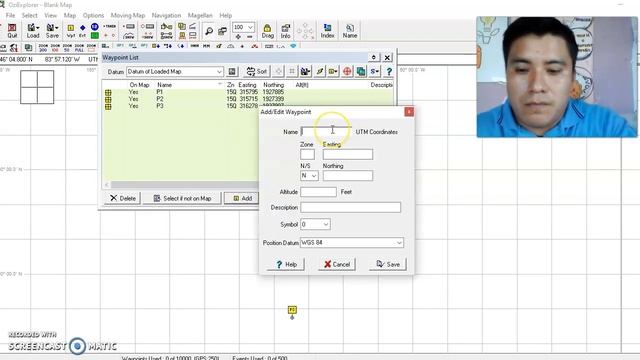Click the Add button in Waypoint List

click(242, 198)
